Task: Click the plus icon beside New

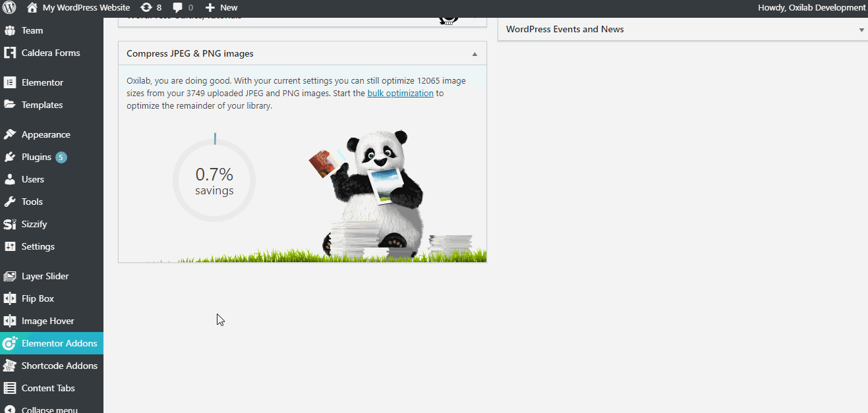Action: coord(210,8)
